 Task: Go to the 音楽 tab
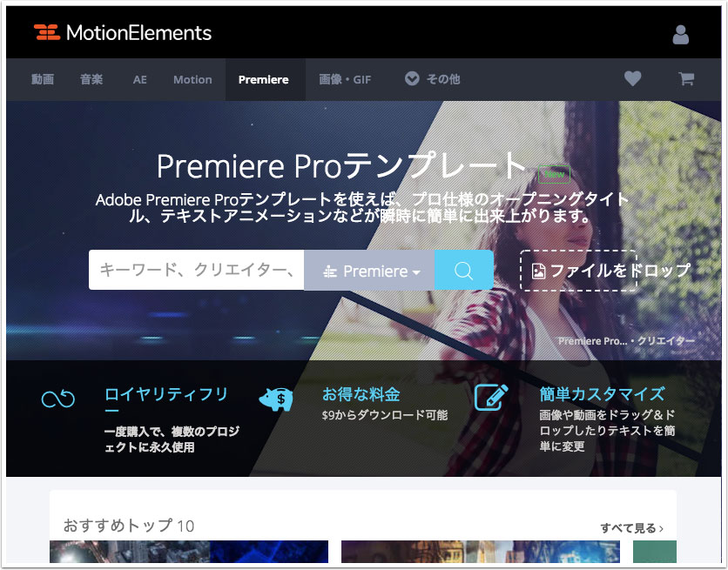(91, 79)
